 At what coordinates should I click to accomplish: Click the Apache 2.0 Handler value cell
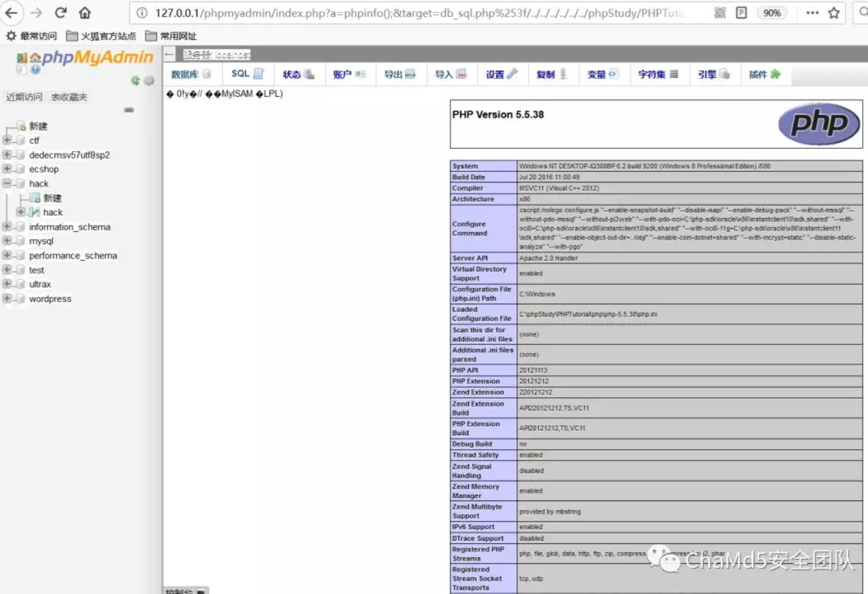(x=690, y=258)
